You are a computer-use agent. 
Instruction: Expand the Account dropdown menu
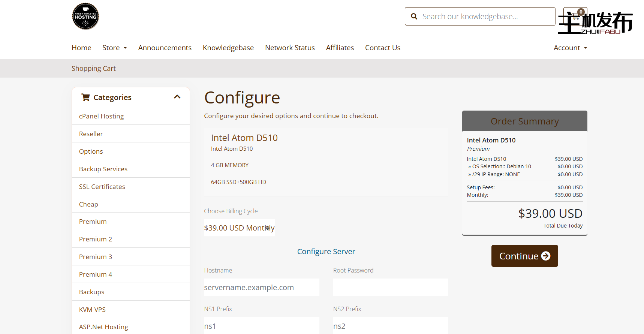[x=570, y=48]
